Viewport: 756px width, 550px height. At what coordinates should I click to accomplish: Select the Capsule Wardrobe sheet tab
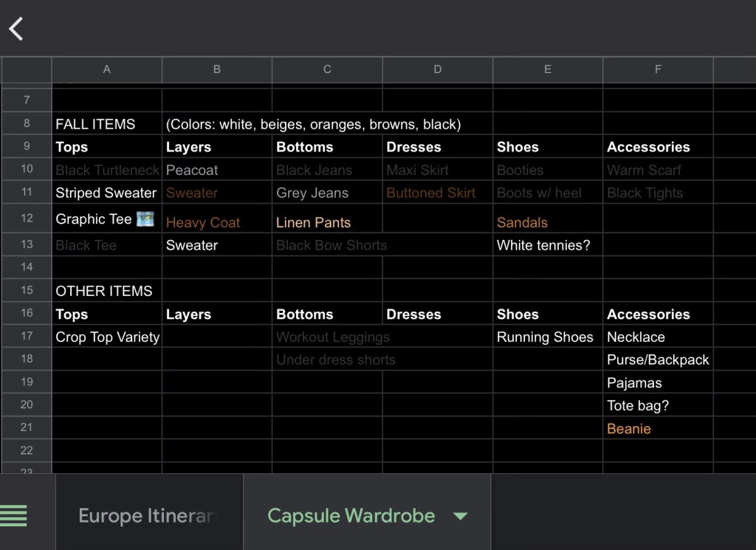tap(351, 515)
